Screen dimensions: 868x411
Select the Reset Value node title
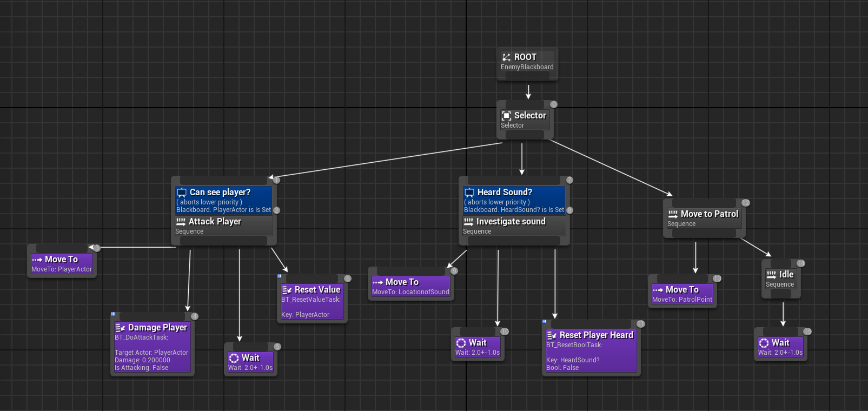click(317, 290)
